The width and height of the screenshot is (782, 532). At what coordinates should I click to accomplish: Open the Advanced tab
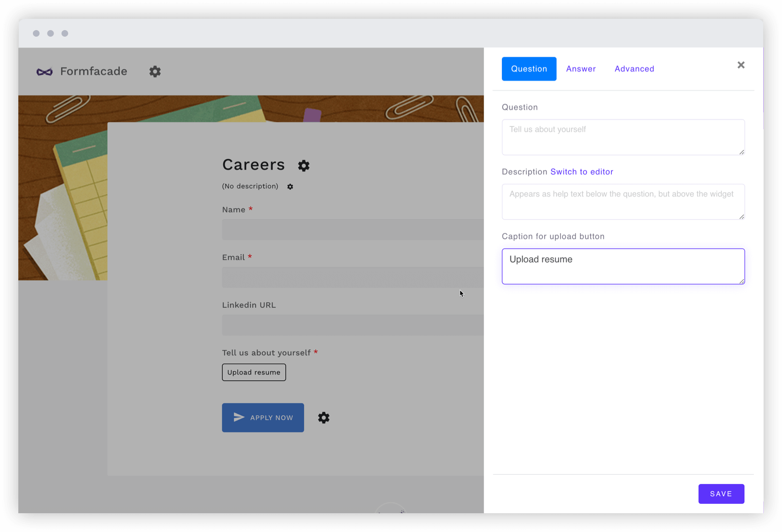pyautogui.click(x=634, y=69)
